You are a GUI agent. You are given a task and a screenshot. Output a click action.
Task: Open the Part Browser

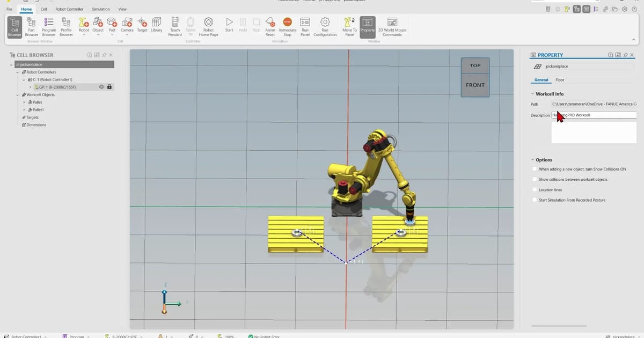click(x=32, y=26)
